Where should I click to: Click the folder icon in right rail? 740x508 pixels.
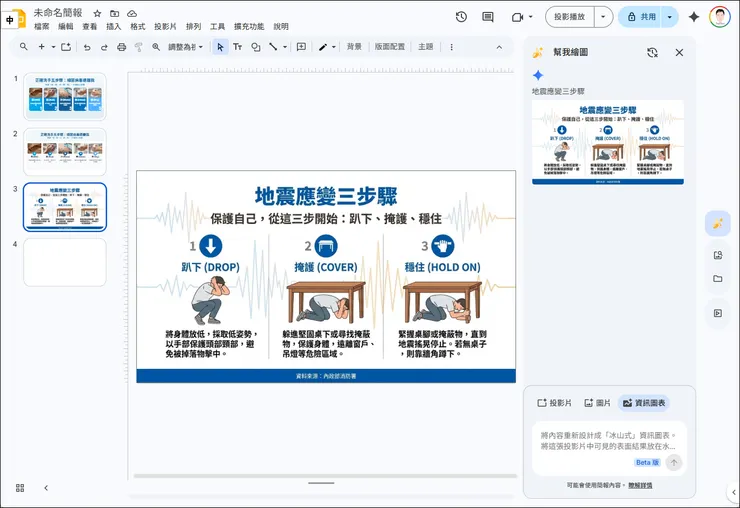click(718, 279)
